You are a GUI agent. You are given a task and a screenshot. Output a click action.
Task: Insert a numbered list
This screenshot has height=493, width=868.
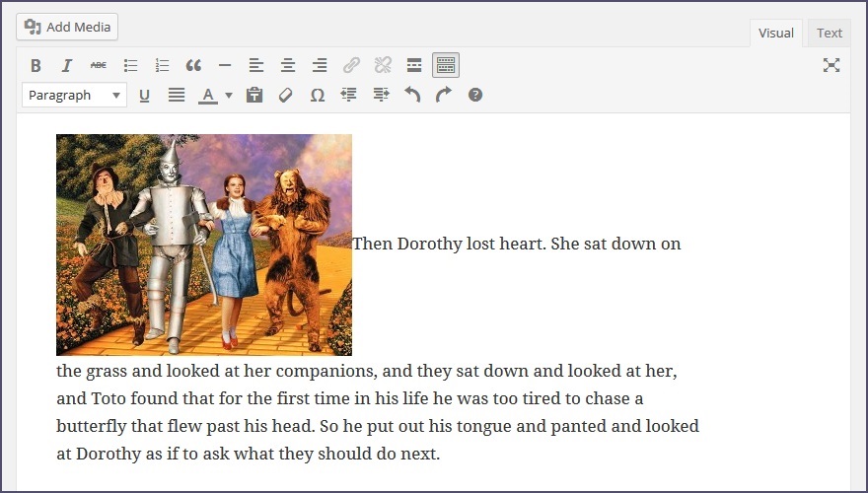point(162,66)
